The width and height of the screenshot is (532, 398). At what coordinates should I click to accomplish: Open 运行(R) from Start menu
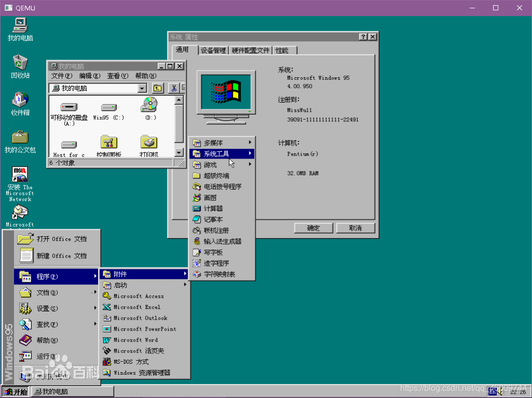point(57,356)
